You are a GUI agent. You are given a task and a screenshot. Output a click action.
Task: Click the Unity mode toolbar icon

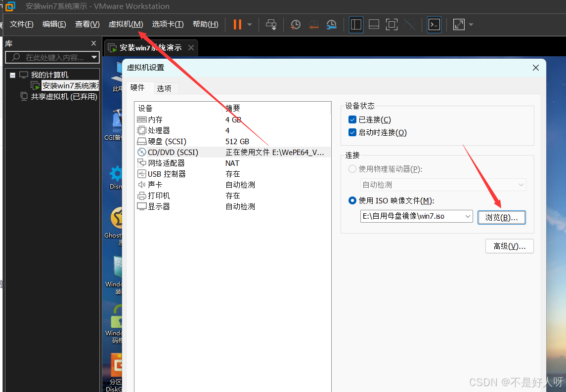(x=409, y=25)
